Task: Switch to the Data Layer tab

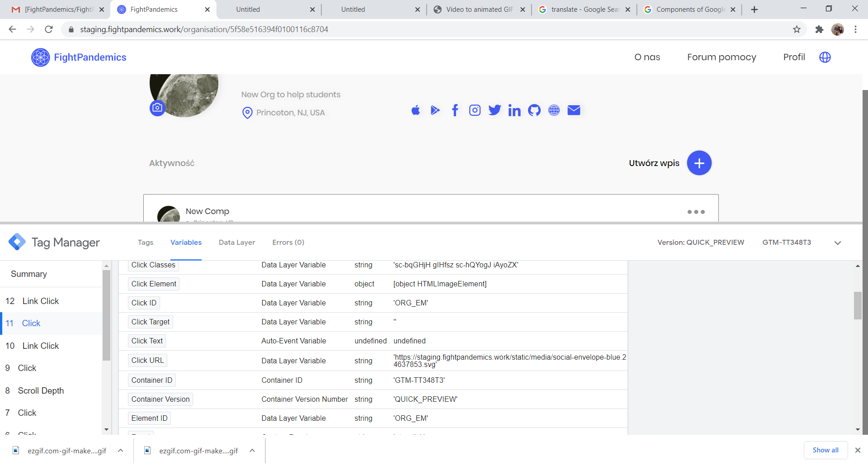Action: [237, 243]
